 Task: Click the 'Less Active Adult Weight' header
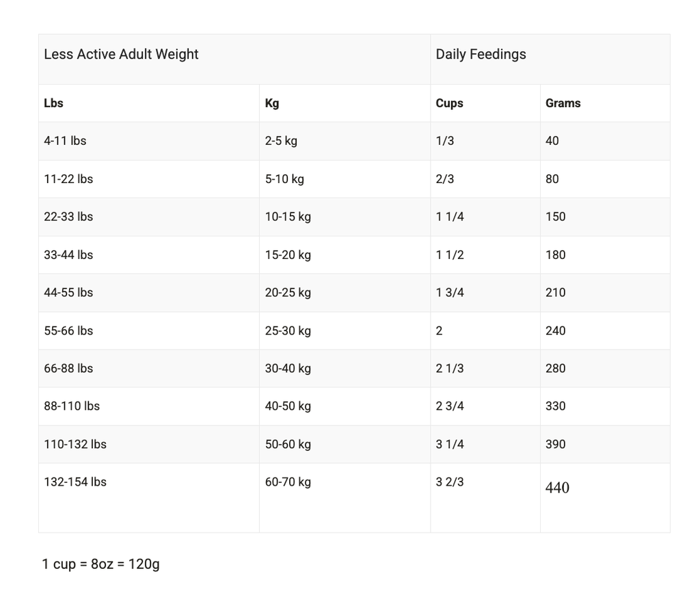121,55
